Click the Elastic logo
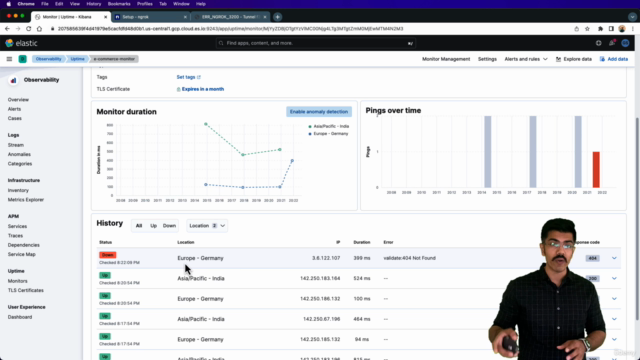 click(21, 43)
